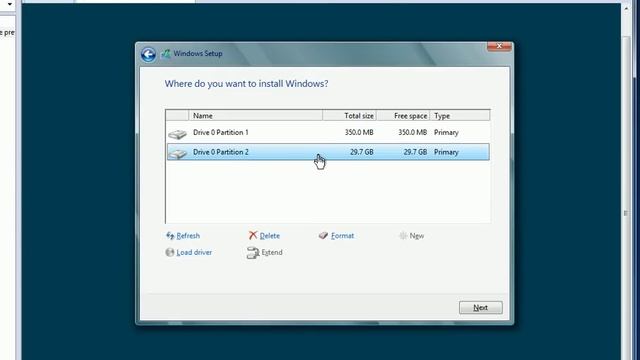Sort by the Total size column header
The height and width of the screenshot is (360, 640).
[x=349, y=116]
